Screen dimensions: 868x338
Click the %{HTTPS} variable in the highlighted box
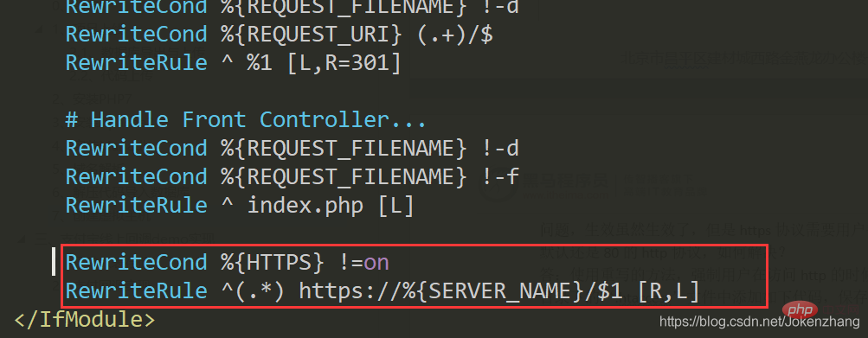[273, 262]
